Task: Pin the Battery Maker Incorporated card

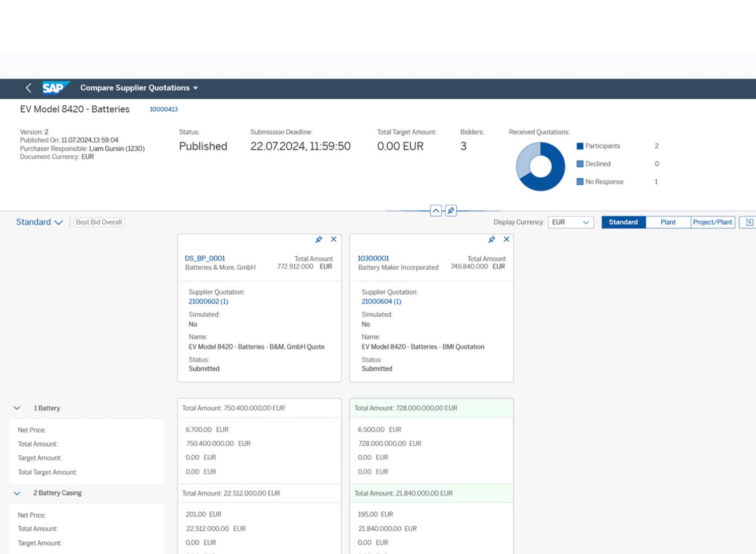Action: tap(491, 240)
